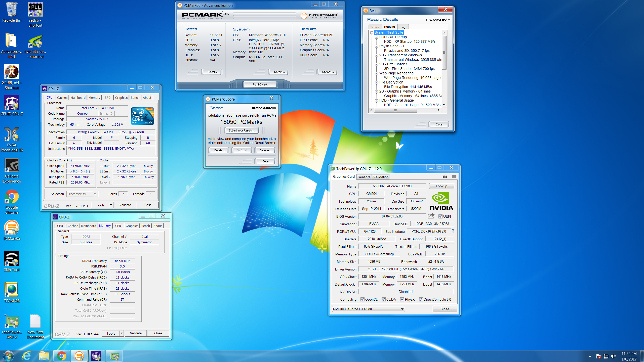Switch to Scores tab in Result Details
This screenshot has height=362, width=644.
click(x=375, y=27)
